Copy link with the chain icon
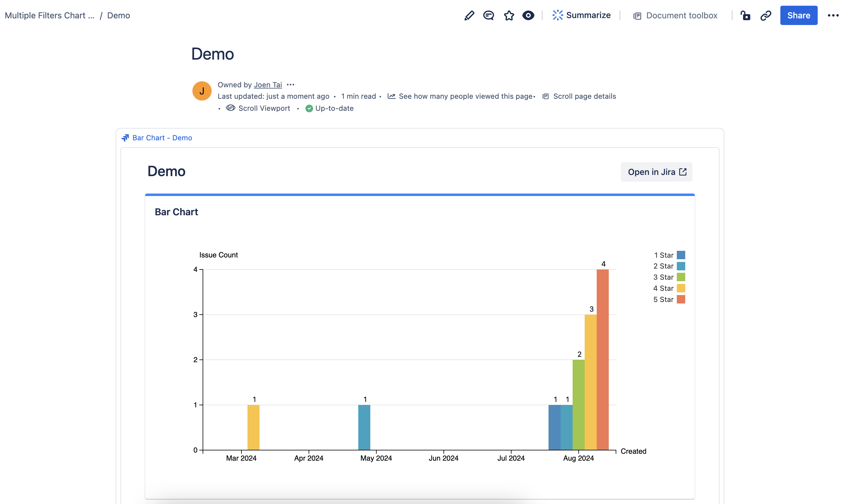Image resolution: width=849 pixels, height=504 pixels. tap(766, 15)
